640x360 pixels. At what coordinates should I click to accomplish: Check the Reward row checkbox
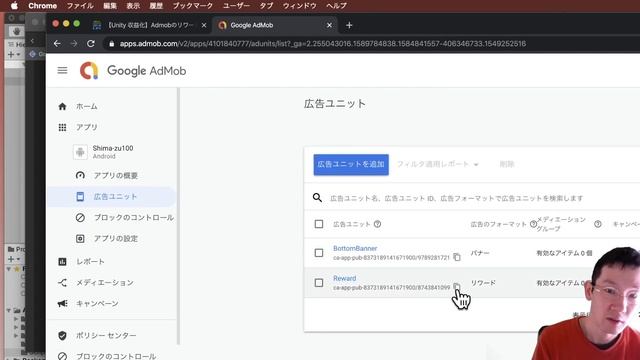tap(319, 283)
